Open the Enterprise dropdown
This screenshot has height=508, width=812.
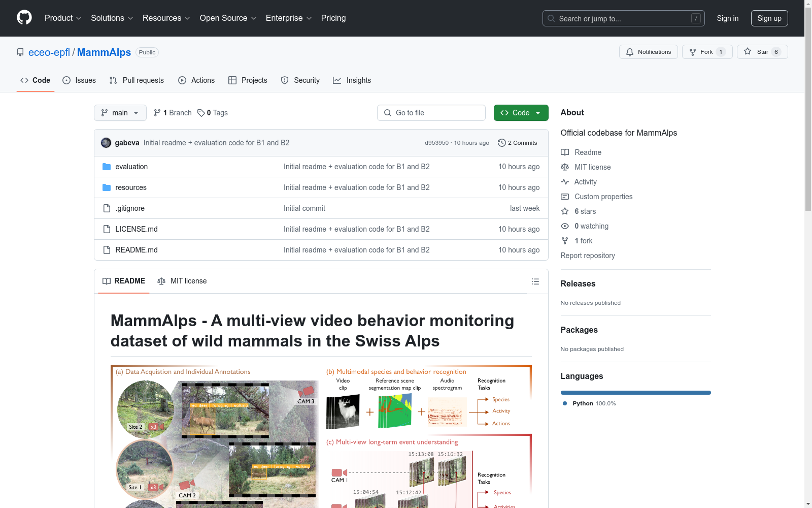coord(288,18)
